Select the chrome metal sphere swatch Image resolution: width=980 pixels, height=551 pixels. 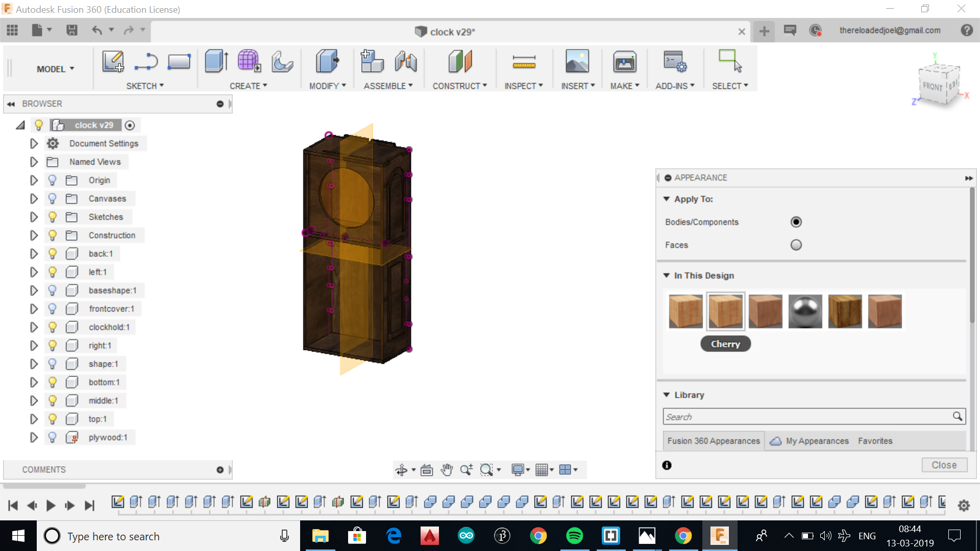pos(805,311)
